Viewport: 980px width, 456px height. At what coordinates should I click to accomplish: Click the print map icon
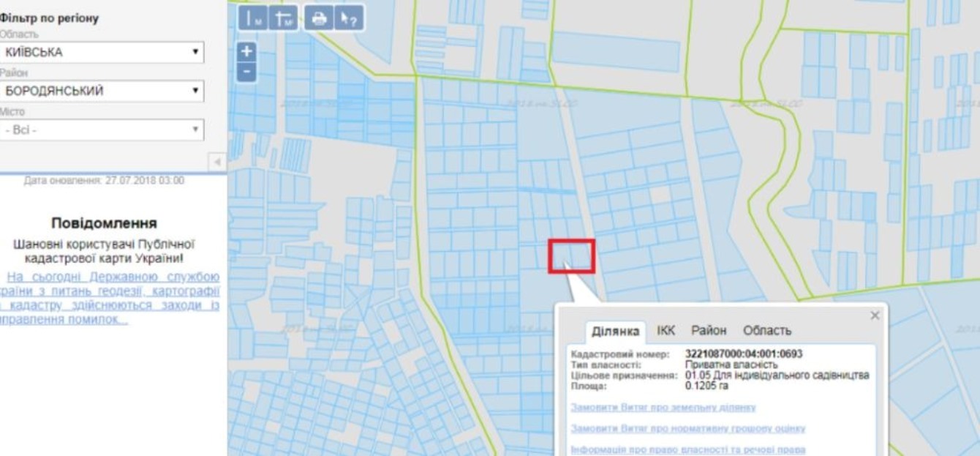pyautogui.click(x=318, y=18)
